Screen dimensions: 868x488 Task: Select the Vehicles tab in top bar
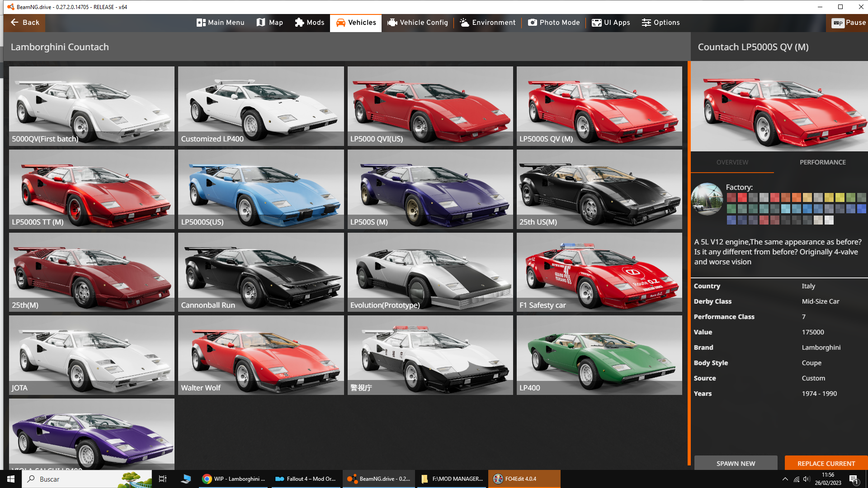[x=356, y=23]
